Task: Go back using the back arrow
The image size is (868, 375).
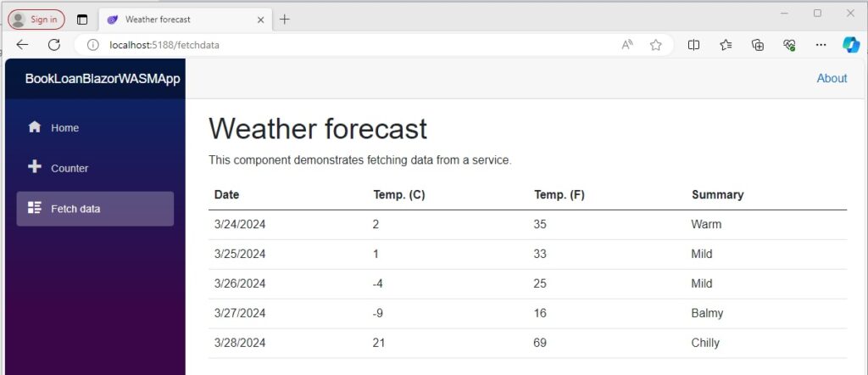Action: (23, 45)
